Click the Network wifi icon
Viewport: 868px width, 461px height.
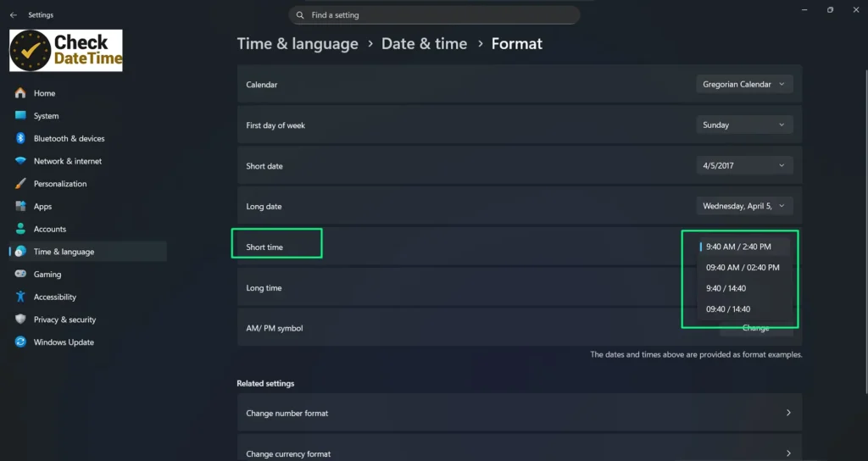click(x=20, y=161)
